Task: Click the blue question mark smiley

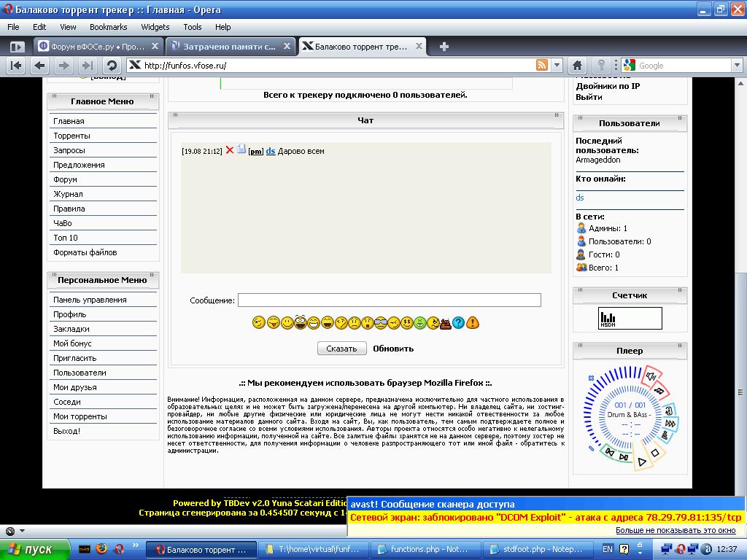Action: pyautogui.click(x=458, y=322)
